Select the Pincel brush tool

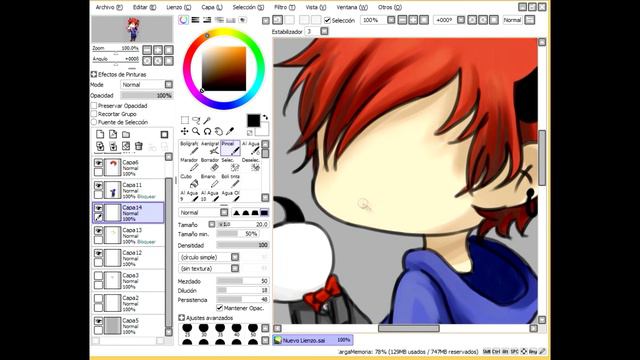[230, 148]
